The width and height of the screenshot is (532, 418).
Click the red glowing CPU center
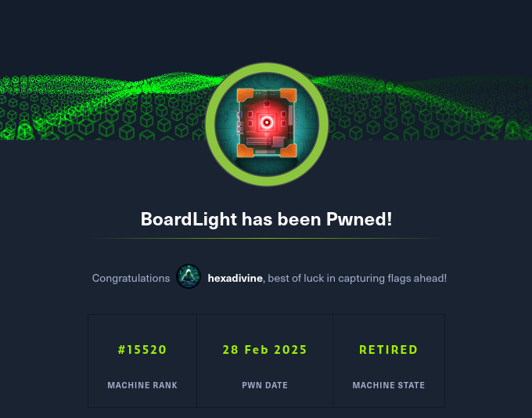(x=267, y=122)
